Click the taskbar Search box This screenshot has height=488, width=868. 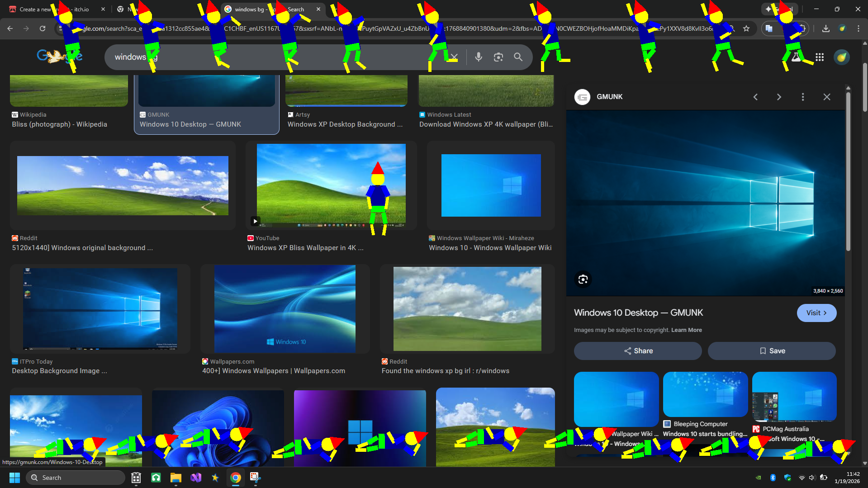[75, 478]
